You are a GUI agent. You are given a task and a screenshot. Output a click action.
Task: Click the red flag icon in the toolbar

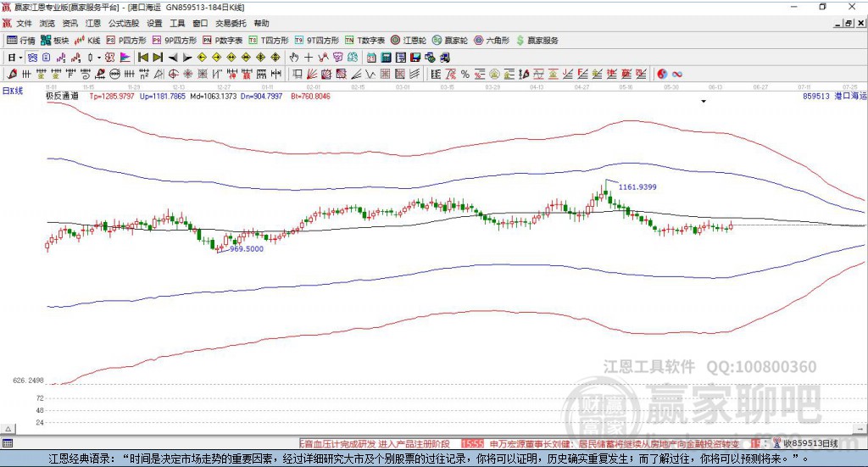125,58
